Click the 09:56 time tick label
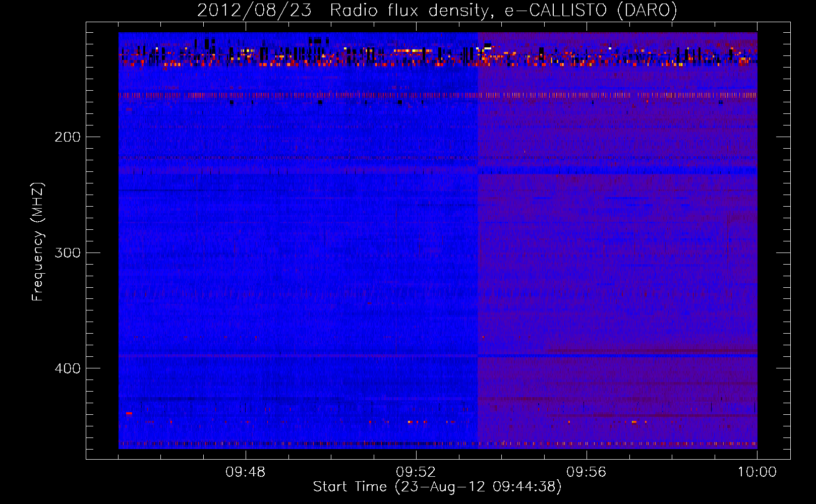Viewport: 816px width, 504px height. [x=587, y=472]
